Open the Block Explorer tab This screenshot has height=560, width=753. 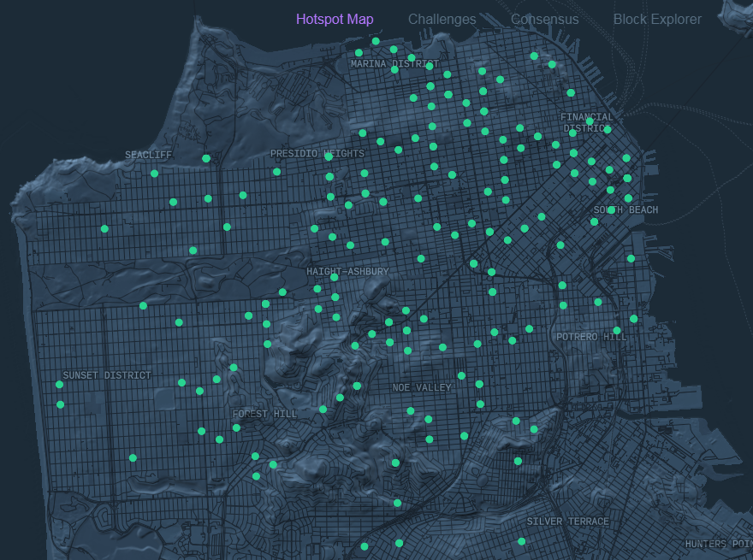coord(657,19)
